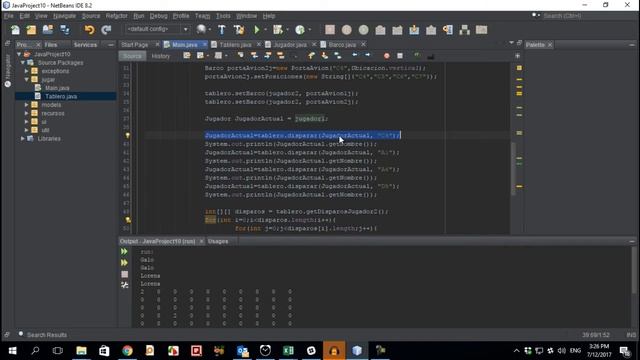The width and height of the screenshot is (640, 360).
Task: Click the Debug Project toolbar icon
Action: click(x=278, y=30)
